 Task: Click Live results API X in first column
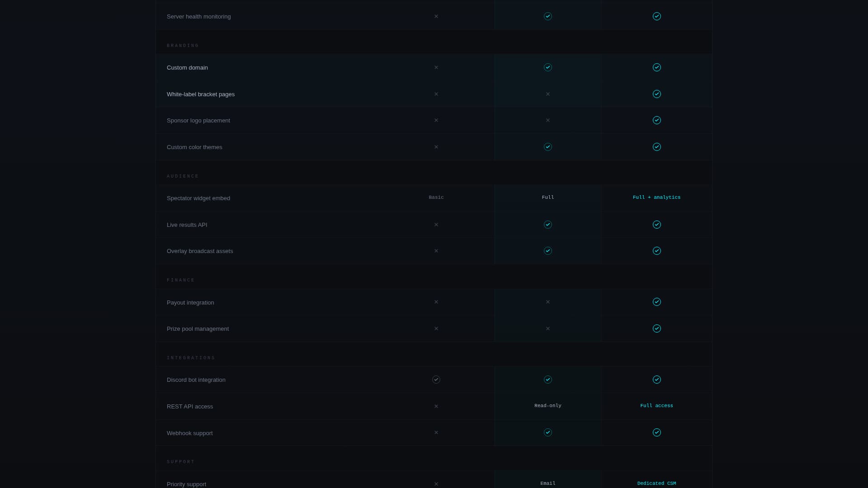click(x=436, y=225)
